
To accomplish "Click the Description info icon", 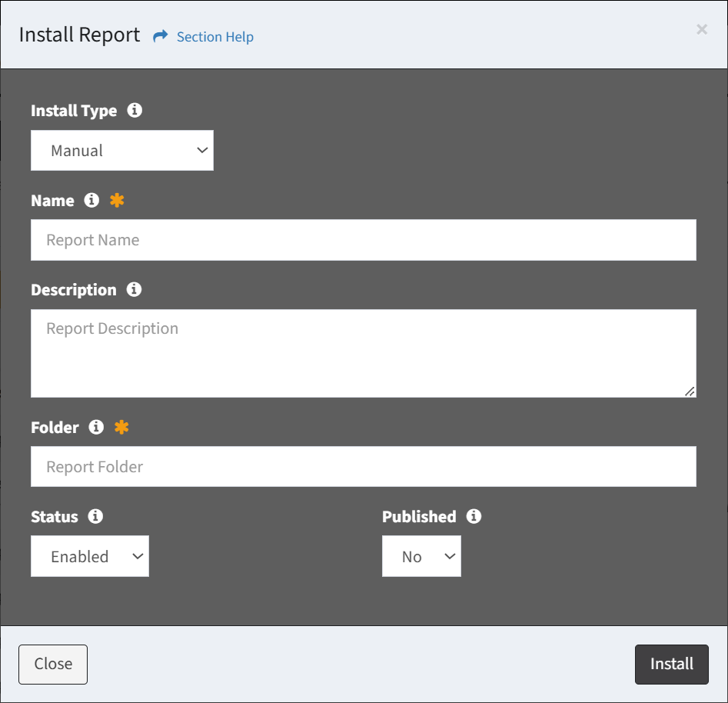I will point(134,289).
